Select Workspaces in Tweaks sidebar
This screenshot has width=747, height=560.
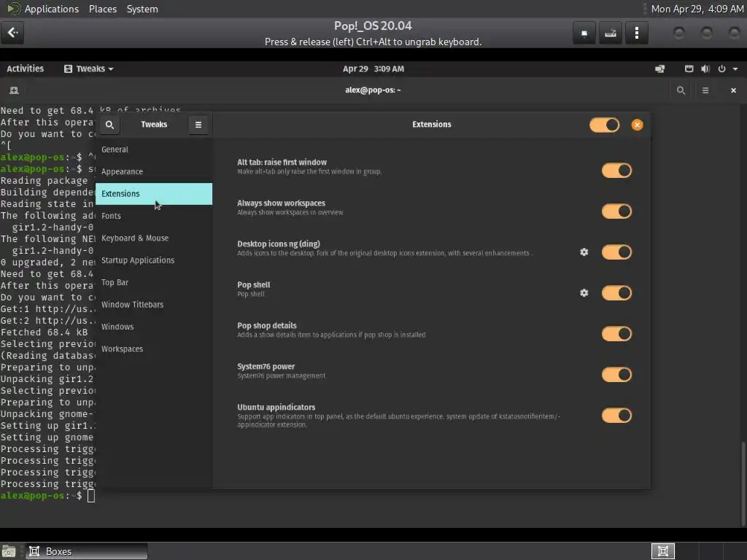154,349
